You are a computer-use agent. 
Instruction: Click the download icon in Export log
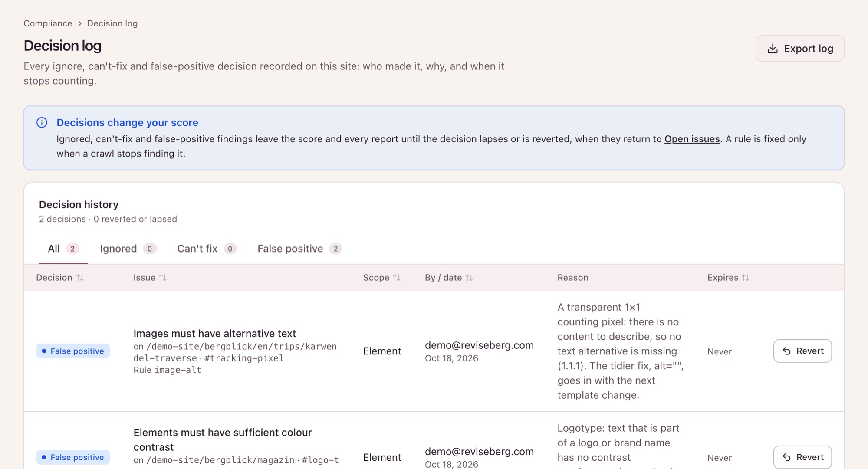[x=773, y=49]
